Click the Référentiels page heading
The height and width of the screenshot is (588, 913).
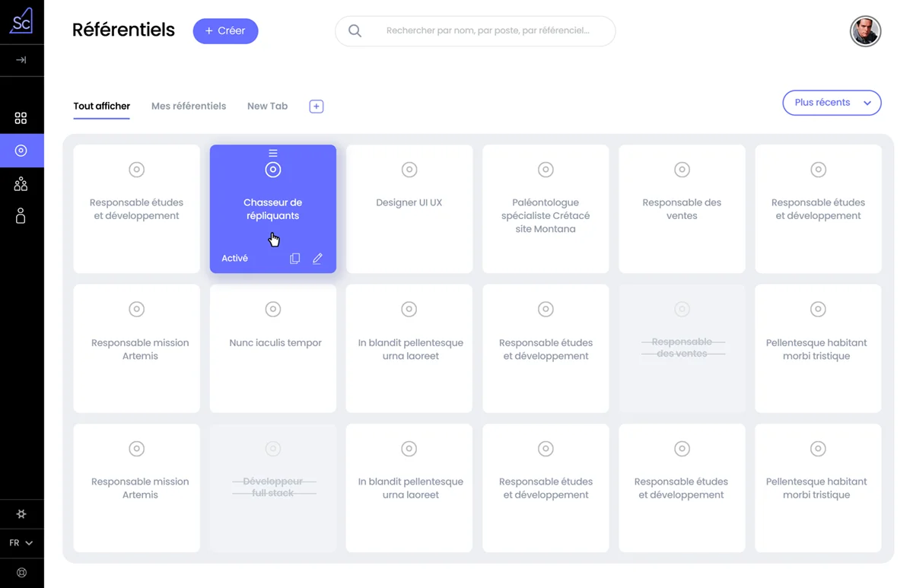pos(123,30)
